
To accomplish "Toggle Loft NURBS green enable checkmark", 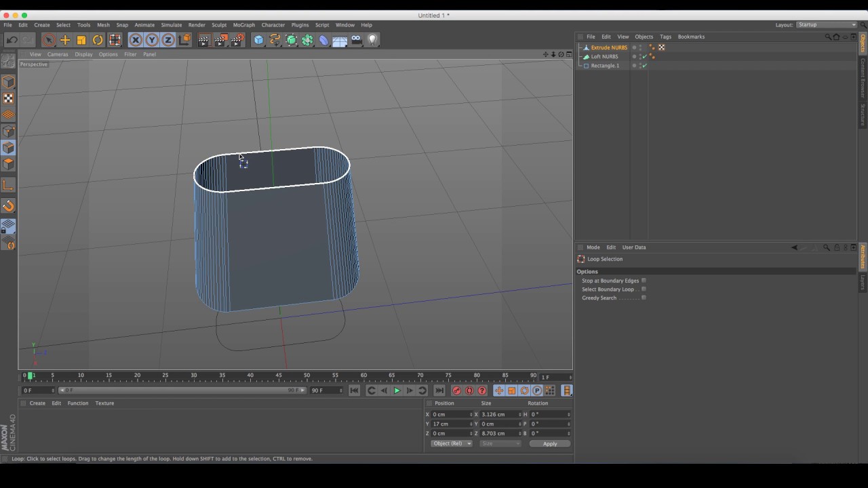I will pos(644,57).
